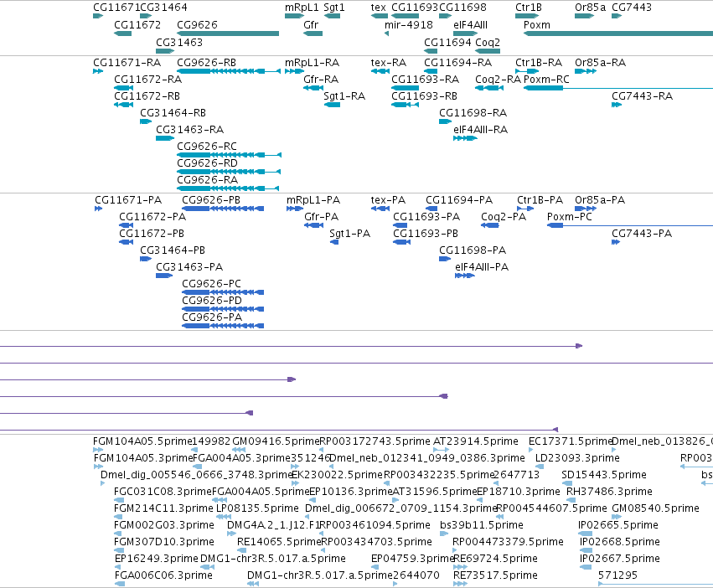Image resolution: width=713 pixels, height=588 pixels.
Task: Select the Sgt1 gene label
Action: [x=334, y=8]
